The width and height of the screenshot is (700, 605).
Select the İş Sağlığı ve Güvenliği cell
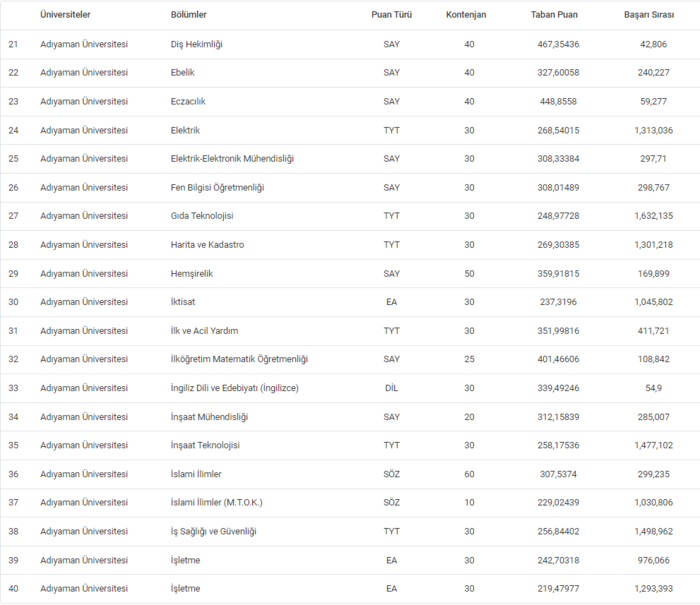pyautogui.click(x=213, y=531)
